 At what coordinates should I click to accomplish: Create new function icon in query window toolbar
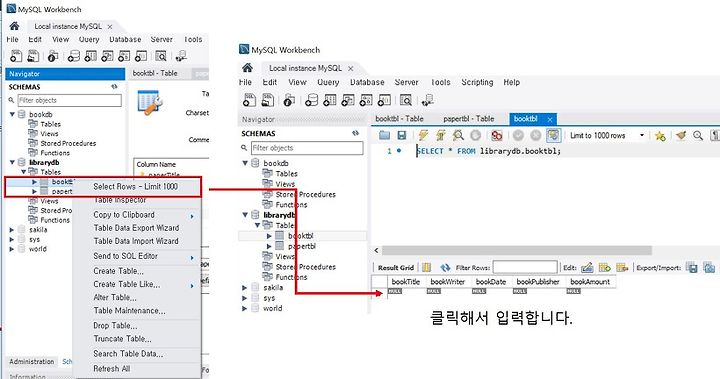pyautogui.click(x=384, y=100)
